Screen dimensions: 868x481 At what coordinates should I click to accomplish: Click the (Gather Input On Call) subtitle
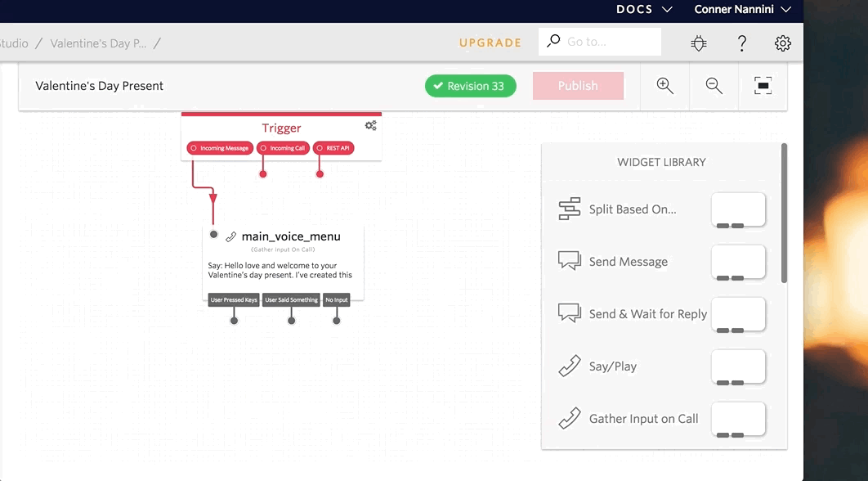coord(283,250)
